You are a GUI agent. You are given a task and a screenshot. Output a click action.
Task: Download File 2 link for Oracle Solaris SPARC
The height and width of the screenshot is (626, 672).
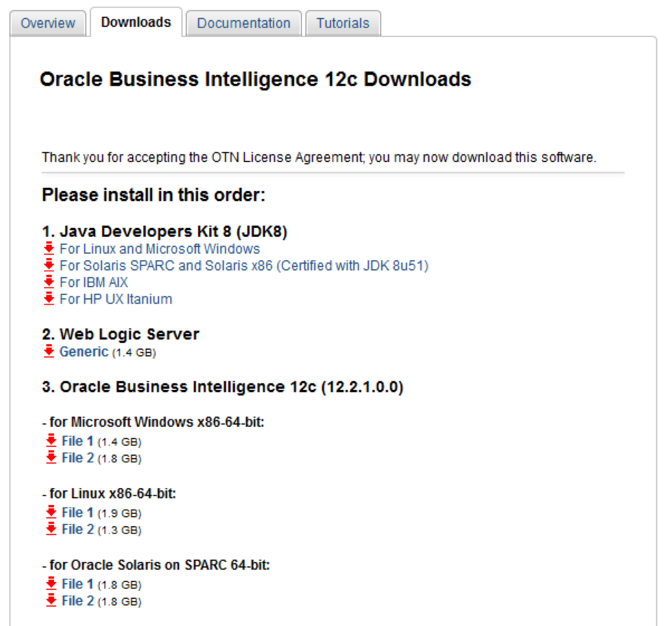[78, 601]
